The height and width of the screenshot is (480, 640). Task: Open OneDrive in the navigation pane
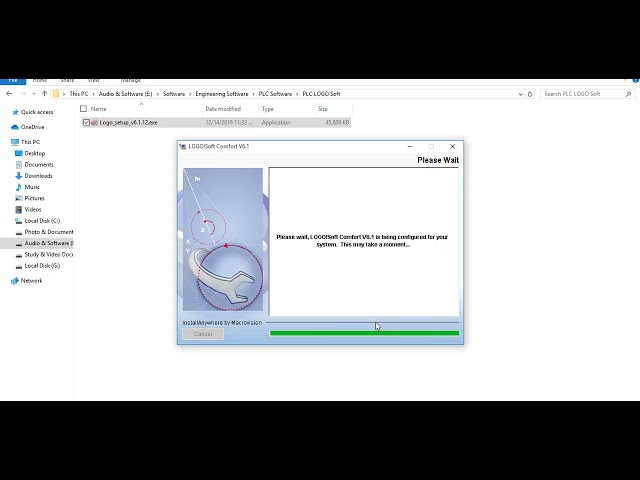point(32,127)
